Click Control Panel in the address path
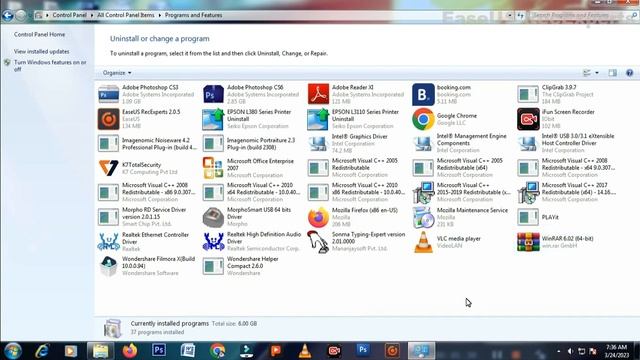Image resolution: width=640 pixels, height=360 pixels. point(69,15)
